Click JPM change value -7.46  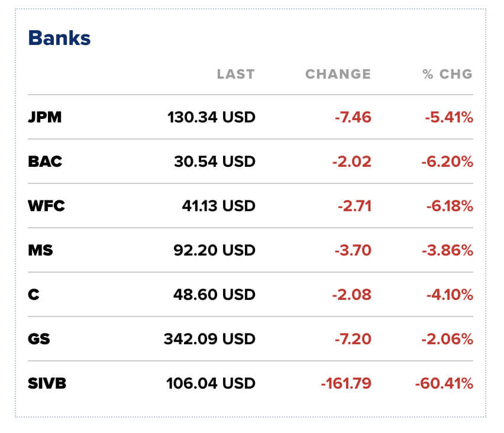pos(353,117)
